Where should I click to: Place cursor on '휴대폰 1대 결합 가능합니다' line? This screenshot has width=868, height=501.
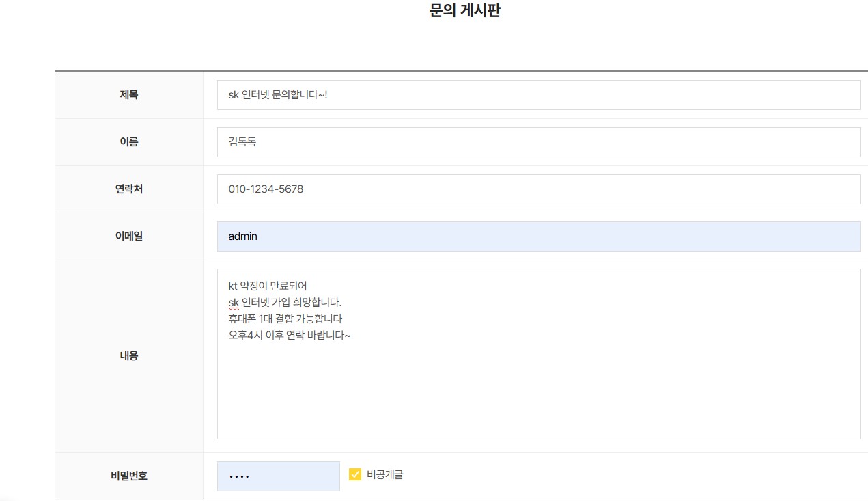(x=285, y=319)
